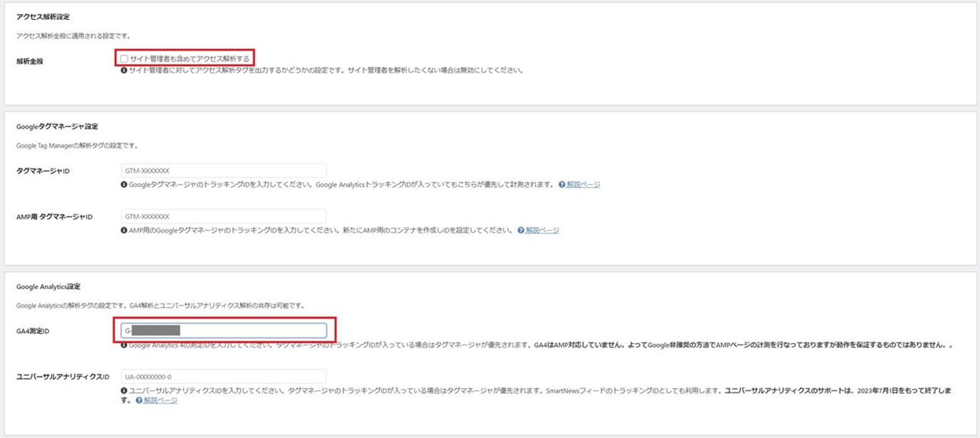This screenshot has width=980, height=438.
Task: Click the AMP用 タグマネージャID label
Action: (x=55, y=217)
